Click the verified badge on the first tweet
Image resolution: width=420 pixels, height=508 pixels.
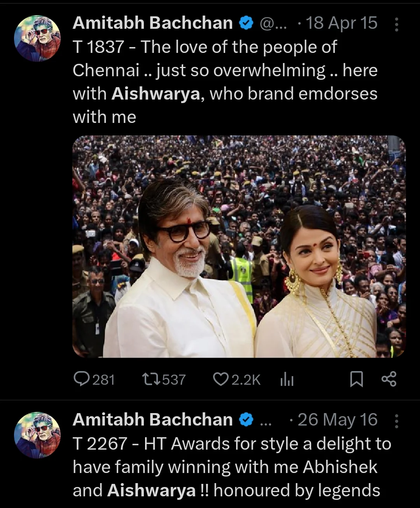(246, 23)
